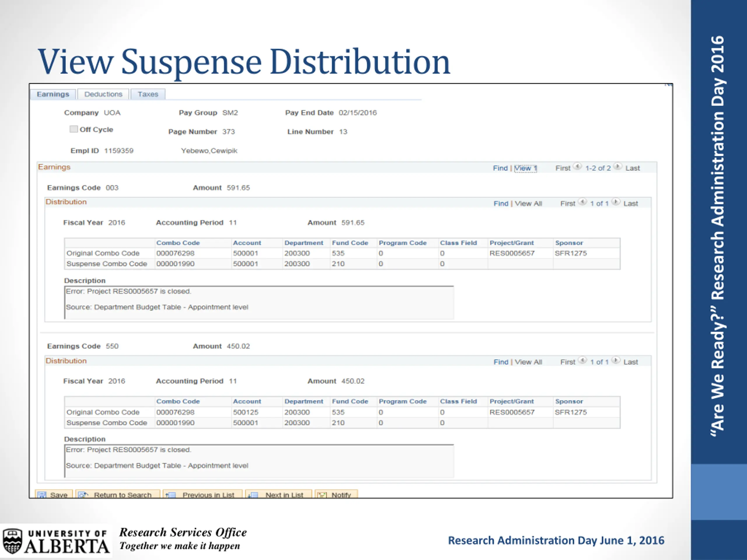This screenshot has height=560, width=747.
Task: Click the Next in List button
Action: click(279, 494)
